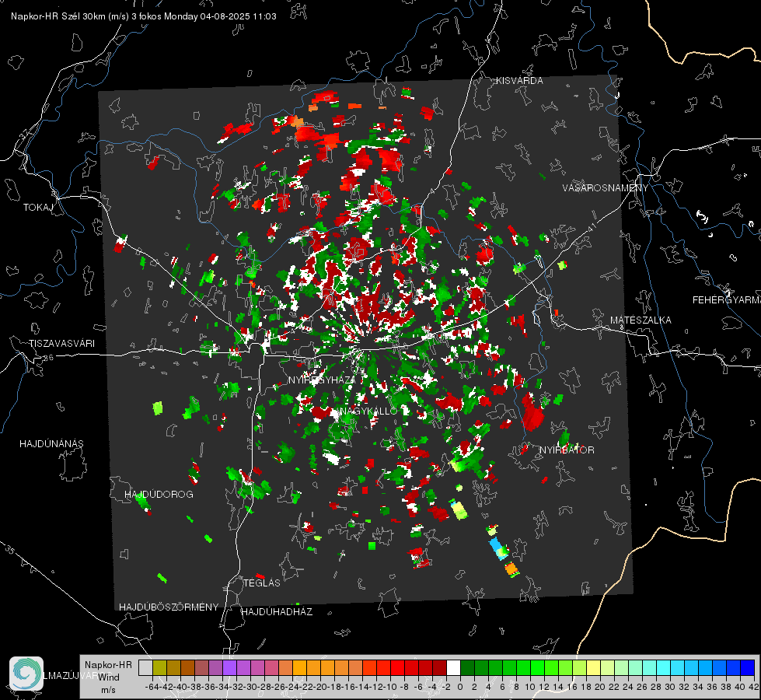Select the red swatch between -10 and -8
761x700 pixels.
coord(397,668)
